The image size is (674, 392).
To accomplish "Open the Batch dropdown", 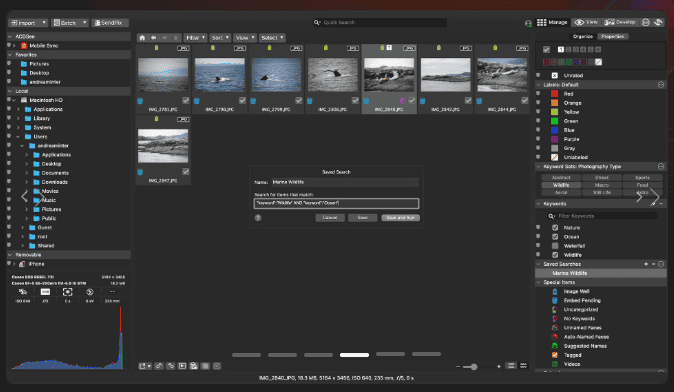I will click(x=70, y=23).
